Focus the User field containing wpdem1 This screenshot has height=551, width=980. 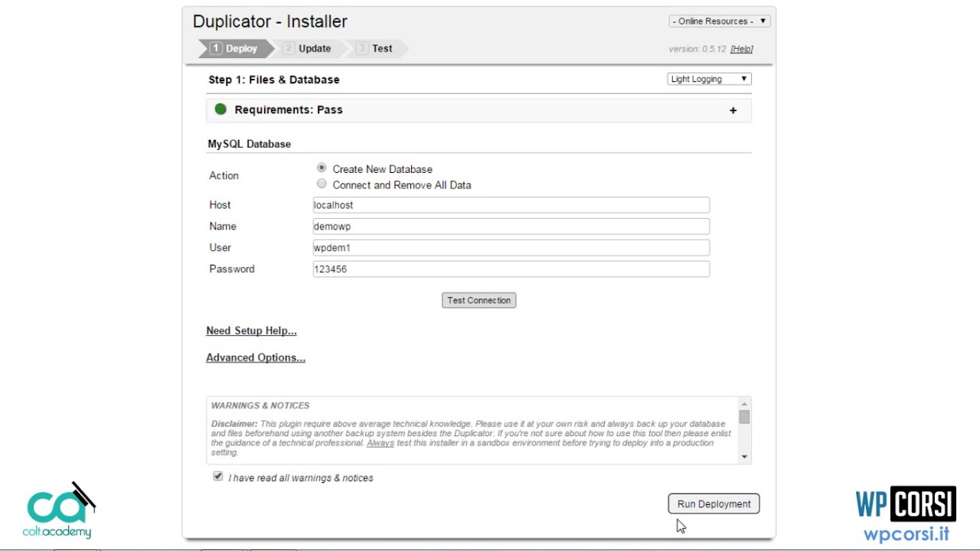(x=511, y=248)
